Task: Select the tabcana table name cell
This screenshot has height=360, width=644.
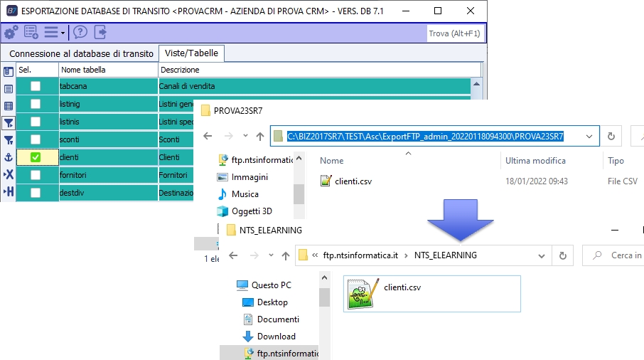Action: point(109,86)
